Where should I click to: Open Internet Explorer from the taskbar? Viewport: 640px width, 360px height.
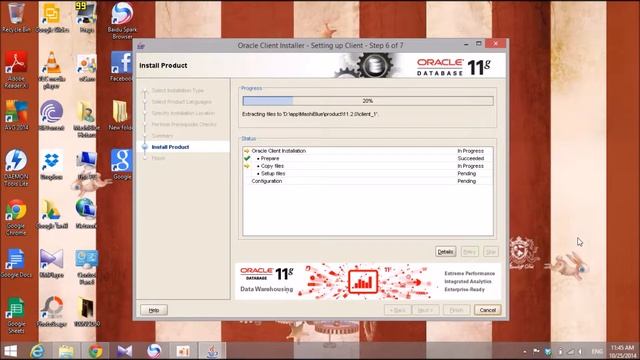tap(38, 351)
